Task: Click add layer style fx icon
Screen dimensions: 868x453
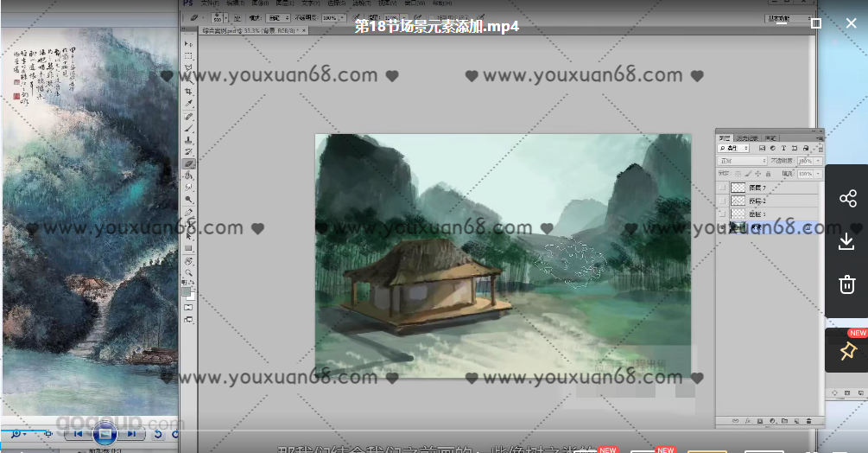Action: (748, 421)
